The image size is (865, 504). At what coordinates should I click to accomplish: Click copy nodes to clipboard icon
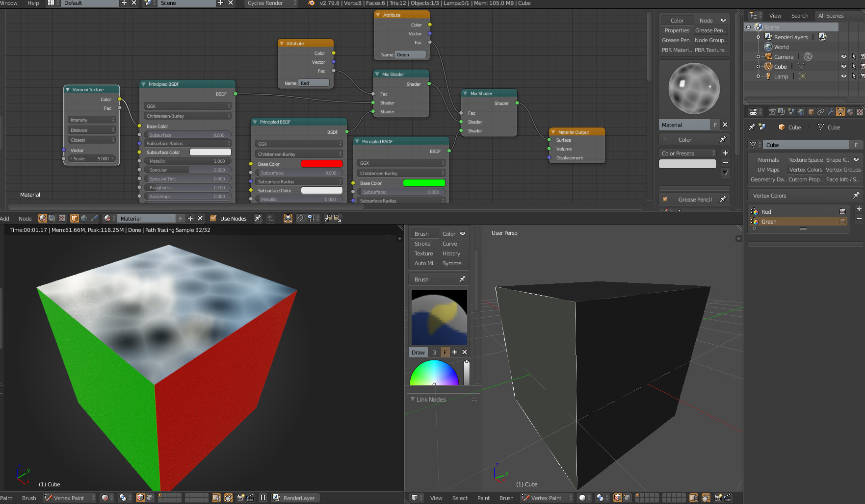[328, 218]
